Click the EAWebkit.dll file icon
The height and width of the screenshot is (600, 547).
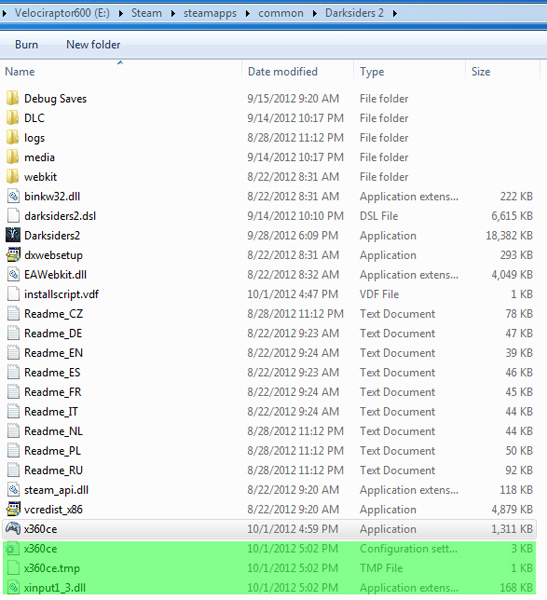13,274
